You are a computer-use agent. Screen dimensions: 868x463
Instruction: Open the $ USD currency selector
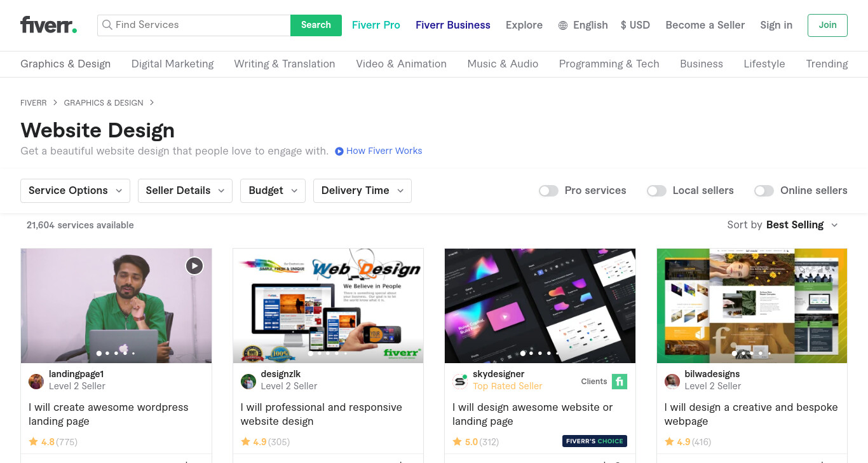point(635,25)
